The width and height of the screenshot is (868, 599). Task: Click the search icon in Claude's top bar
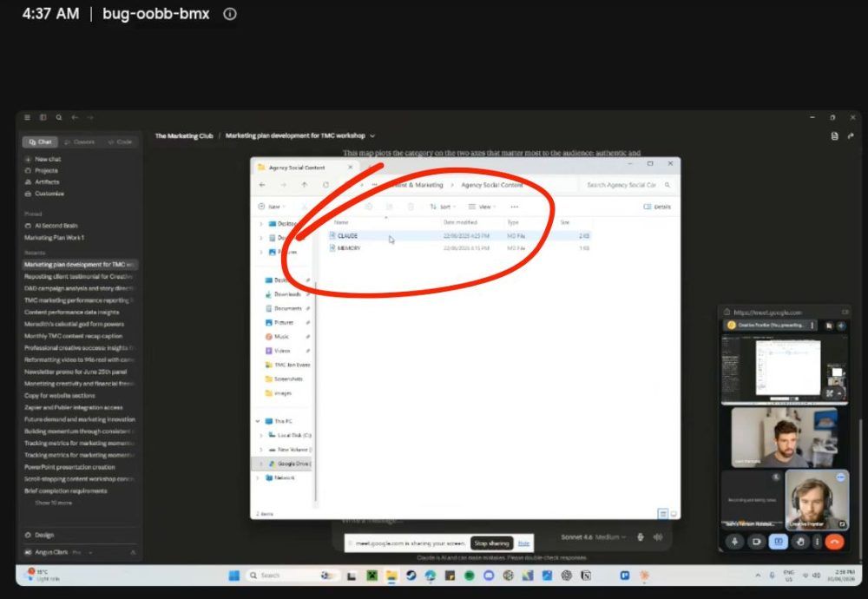(x=59, y=117)
